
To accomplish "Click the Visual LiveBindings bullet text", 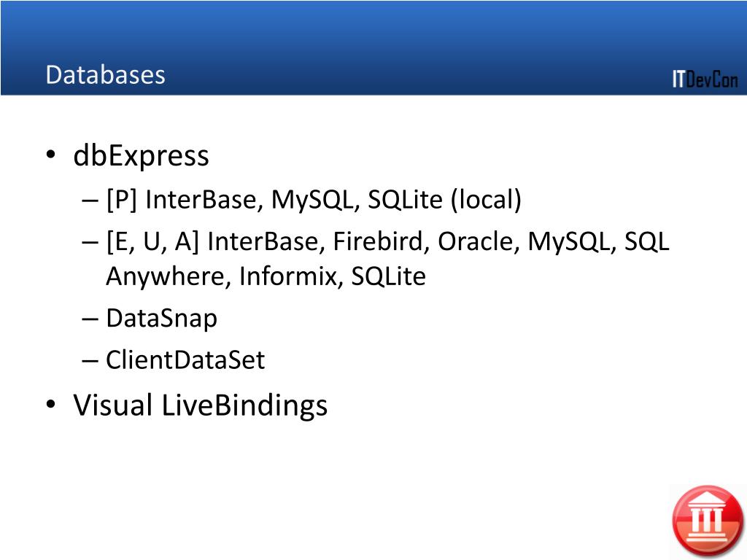I will (x=200, y=405).
